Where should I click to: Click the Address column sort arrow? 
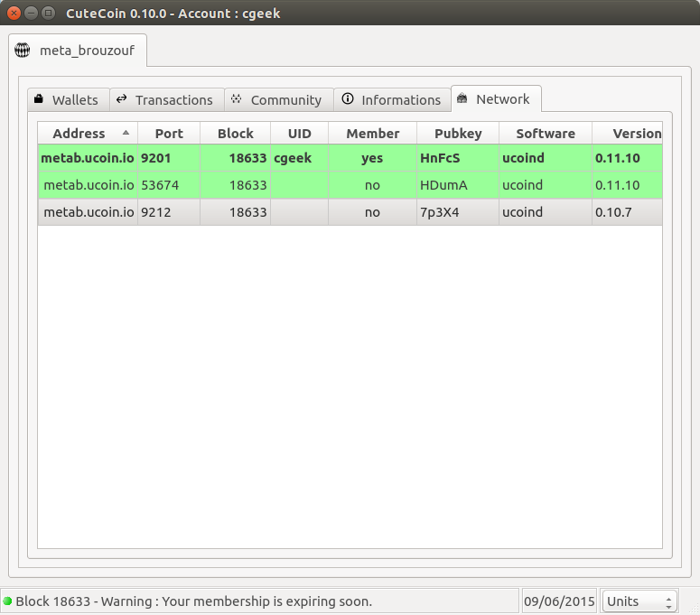point(126,133)
